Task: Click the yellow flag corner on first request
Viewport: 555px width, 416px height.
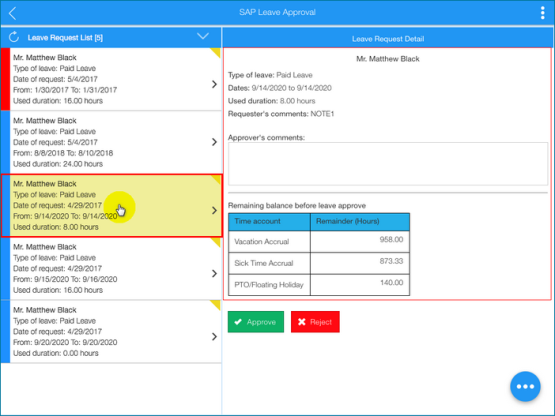Action: point(216,52)
